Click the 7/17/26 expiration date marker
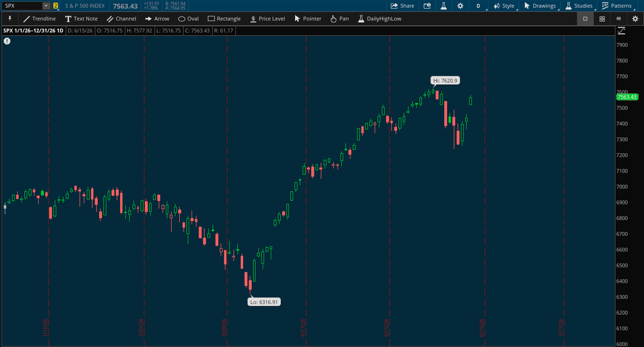The width and height of the screenshot is (644, 347). [x=561, y=328]
